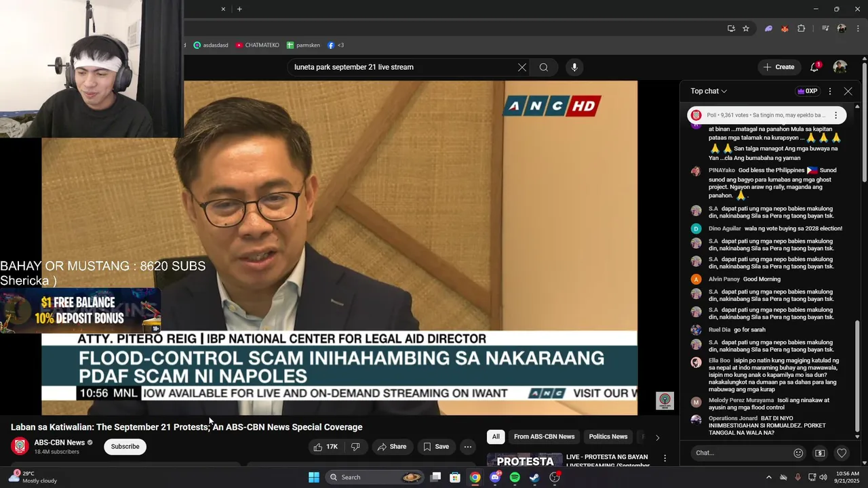Bookmark this page with the star icon
The width and height of the screenshot is (868, 488).
tap(746, 28)
